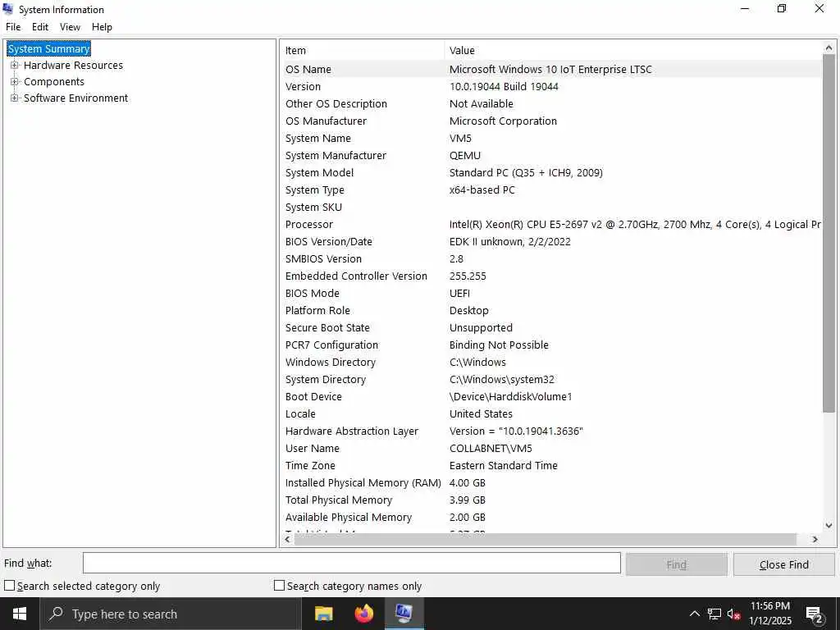Enable Search selected category only checkbox
The image size is (840, 630).
coord(10,586)
